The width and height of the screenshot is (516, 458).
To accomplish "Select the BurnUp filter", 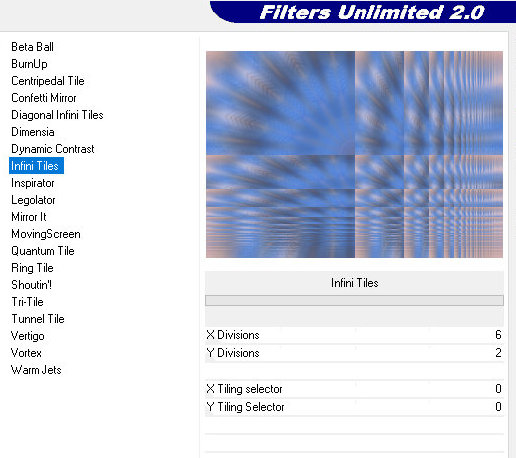I will coord(29,64).
